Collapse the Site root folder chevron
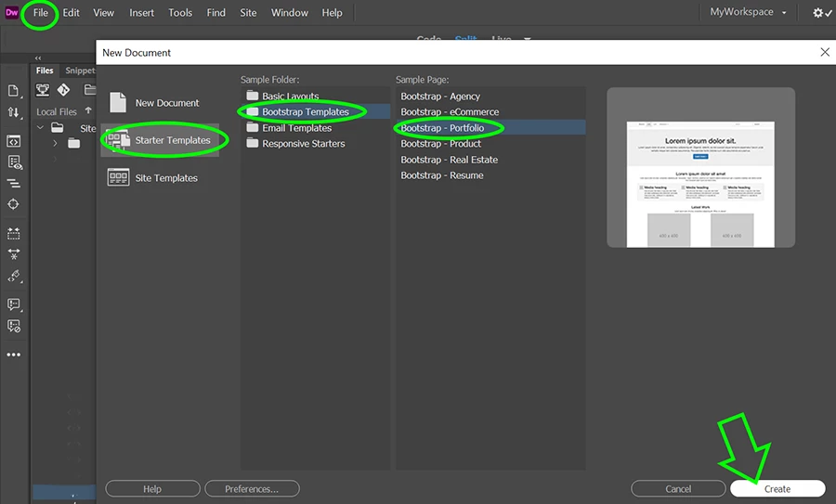 point(40,128)
